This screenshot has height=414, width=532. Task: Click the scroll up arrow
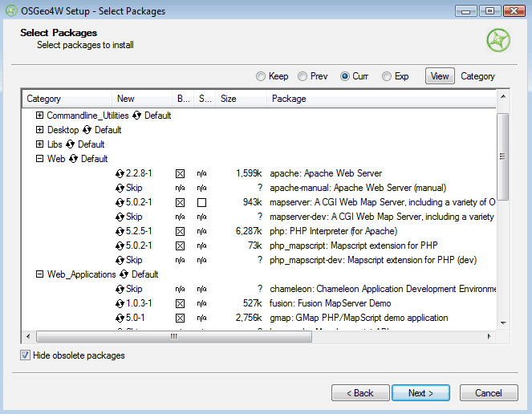tap(503, 97)
